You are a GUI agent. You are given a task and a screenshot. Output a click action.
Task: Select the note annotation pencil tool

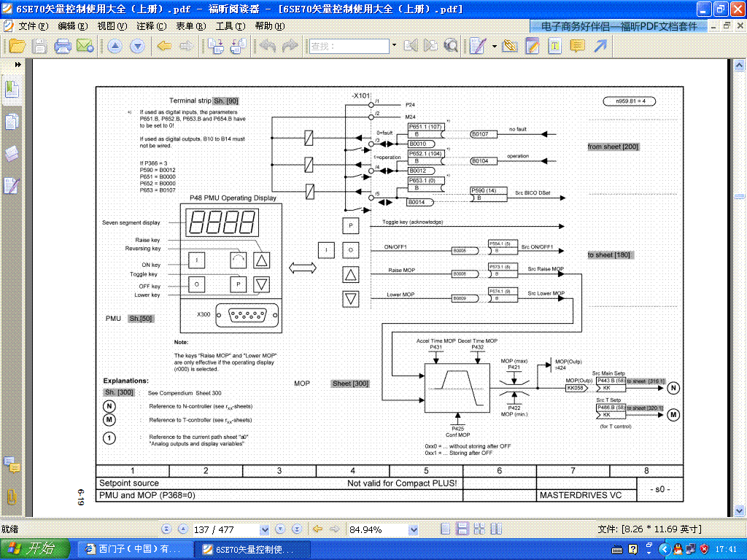pyautogui.click(x=478, y=46)
